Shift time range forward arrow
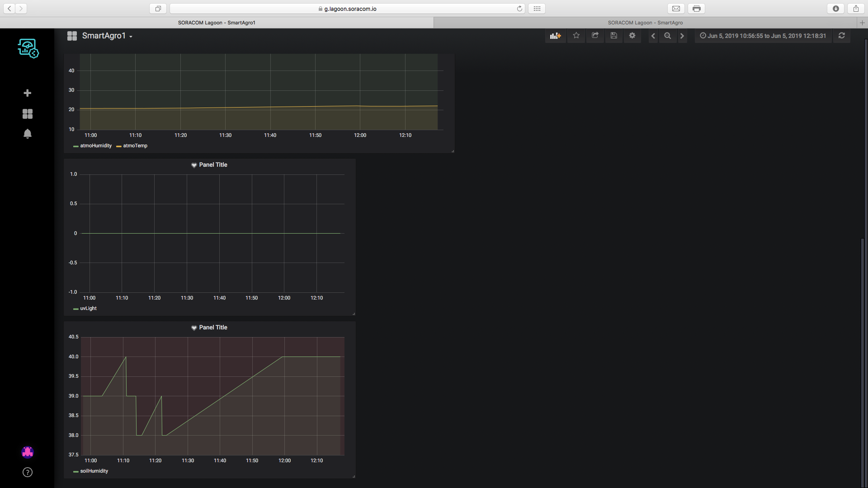Viewport: 868px width, 488px height. coord(682,36)
